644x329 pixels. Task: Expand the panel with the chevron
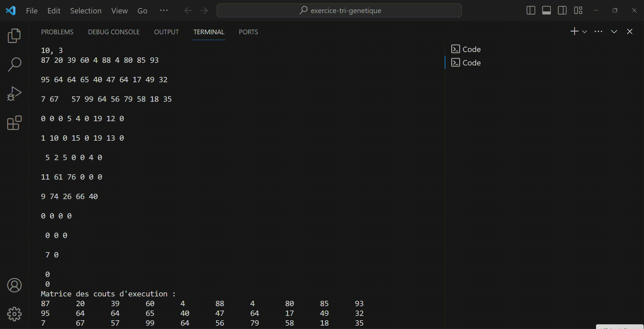614,31
